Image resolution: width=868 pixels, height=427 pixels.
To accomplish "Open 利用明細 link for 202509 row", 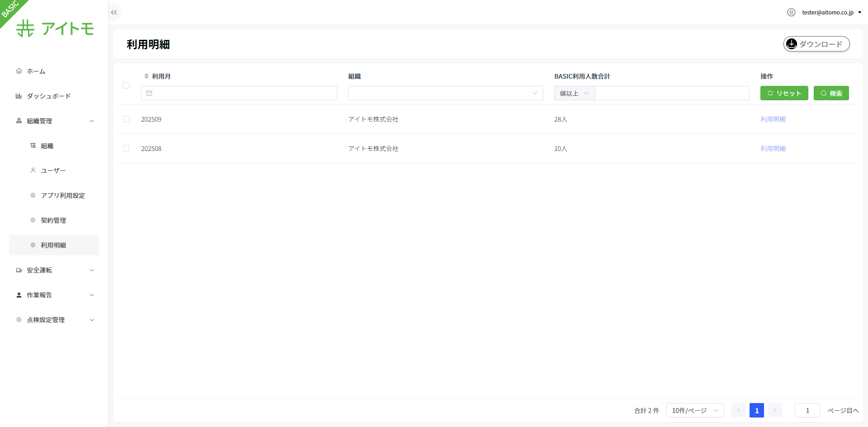I will 773,119.
